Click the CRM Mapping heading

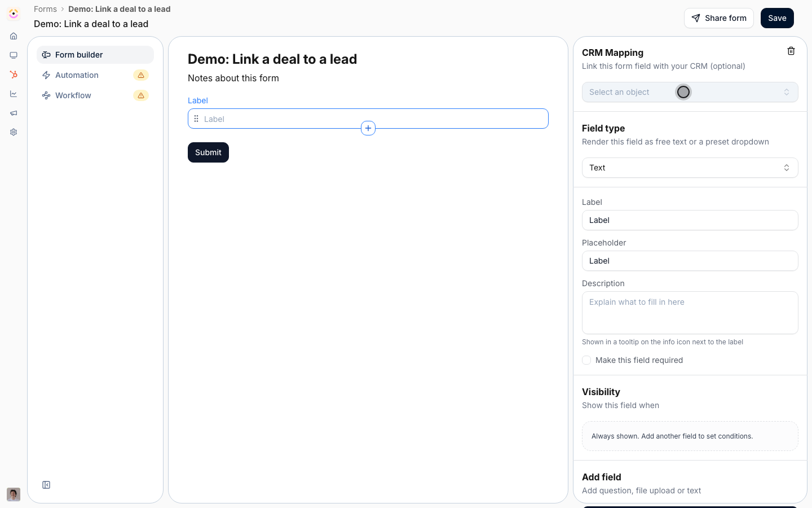pyautogui.click(x=612, y=52)
